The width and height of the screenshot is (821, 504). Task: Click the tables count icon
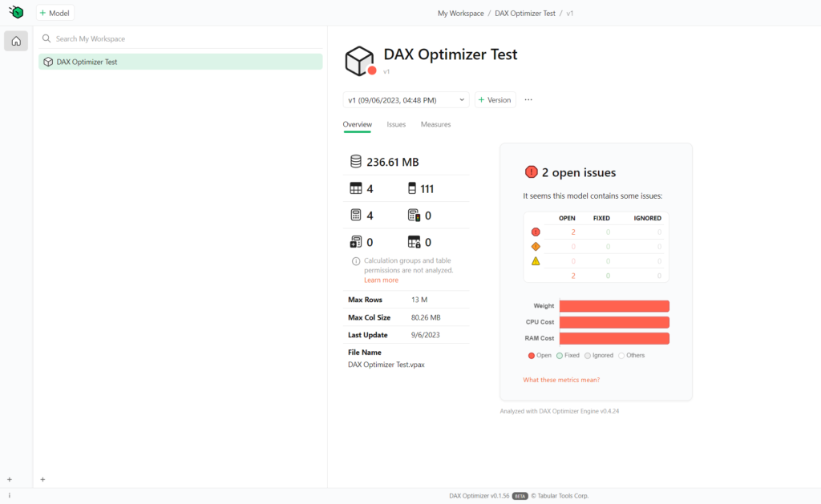click(355, 188)
